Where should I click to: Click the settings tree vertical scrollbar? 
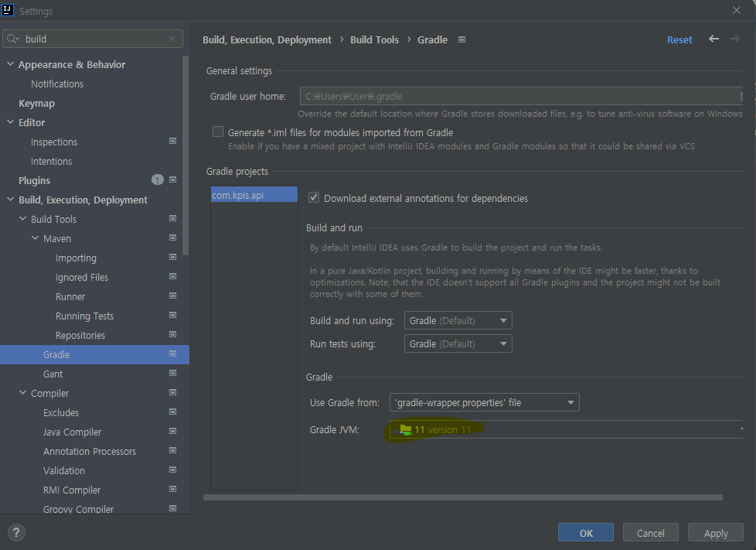[x=186, y=155]
